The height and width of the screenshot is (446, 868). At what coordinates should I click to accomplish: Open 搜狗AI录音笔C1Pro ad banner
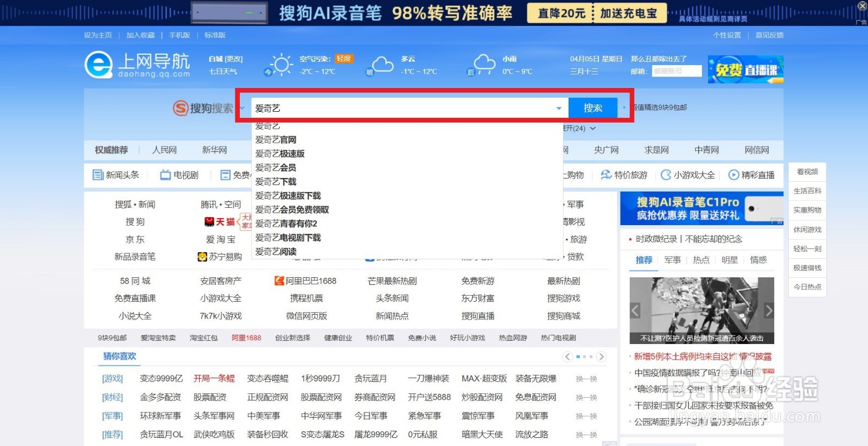point(702,208)
